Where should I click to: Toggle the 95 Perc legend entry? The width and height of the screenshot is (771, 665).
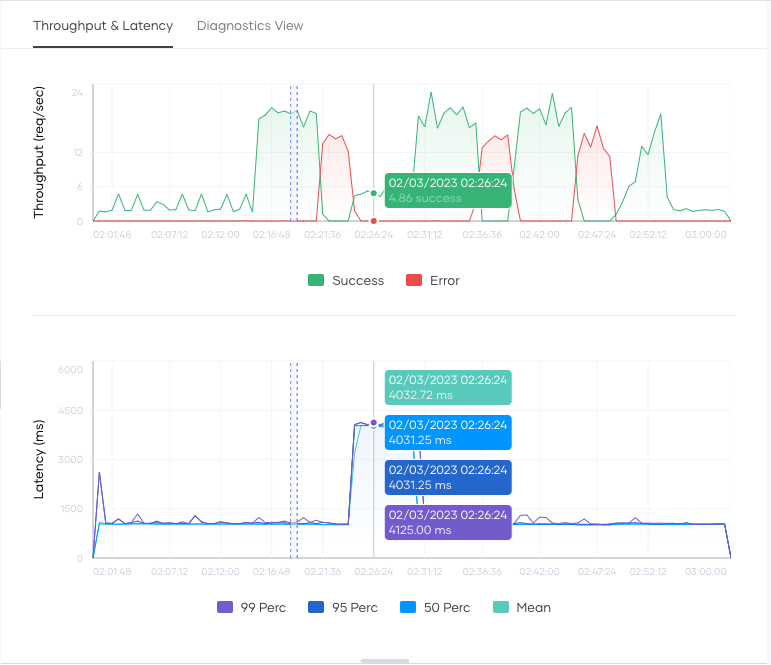coord(317,607)
